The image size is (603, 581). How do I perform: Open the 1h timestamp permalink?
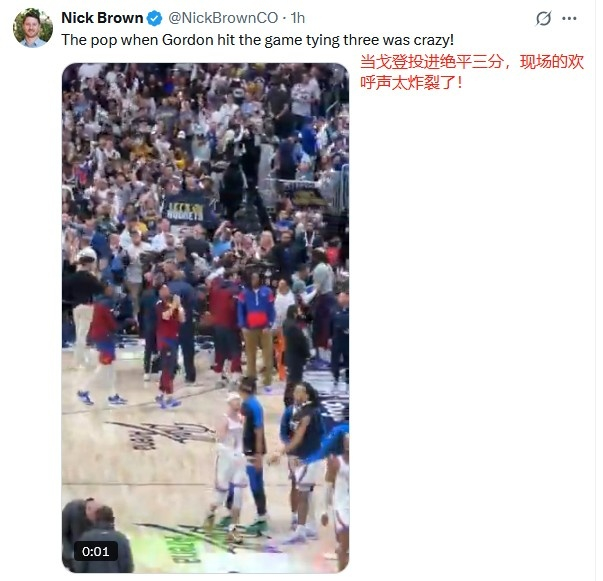[298, 18]
